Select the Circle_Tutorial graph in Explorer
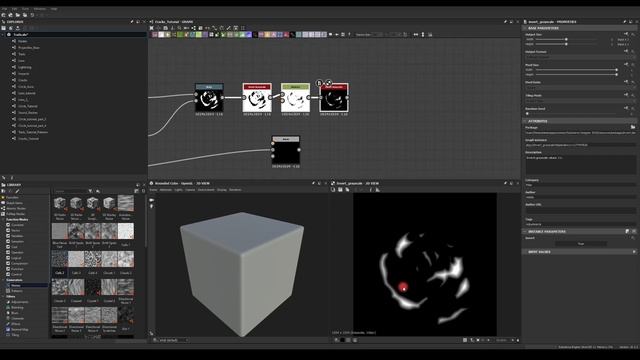The width and height of the screenshot is (640, 360). coord(28,106)
